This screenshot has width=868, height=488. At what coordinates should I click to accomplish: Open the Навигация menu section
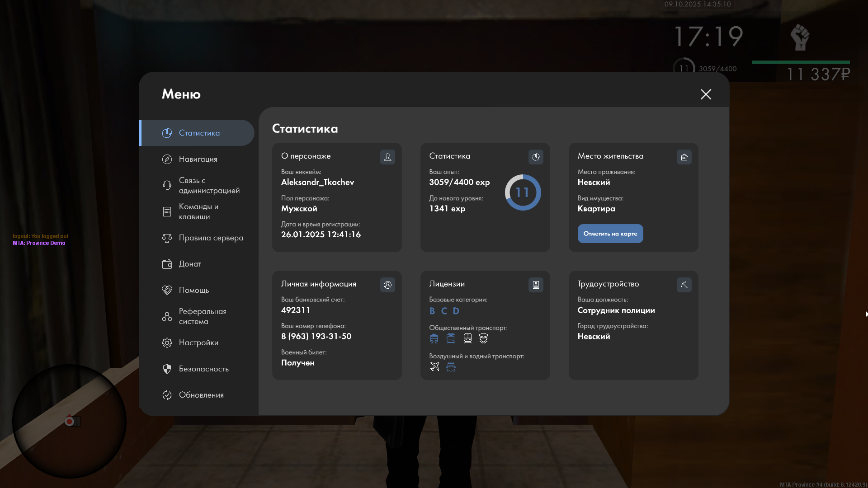point(198,159)
